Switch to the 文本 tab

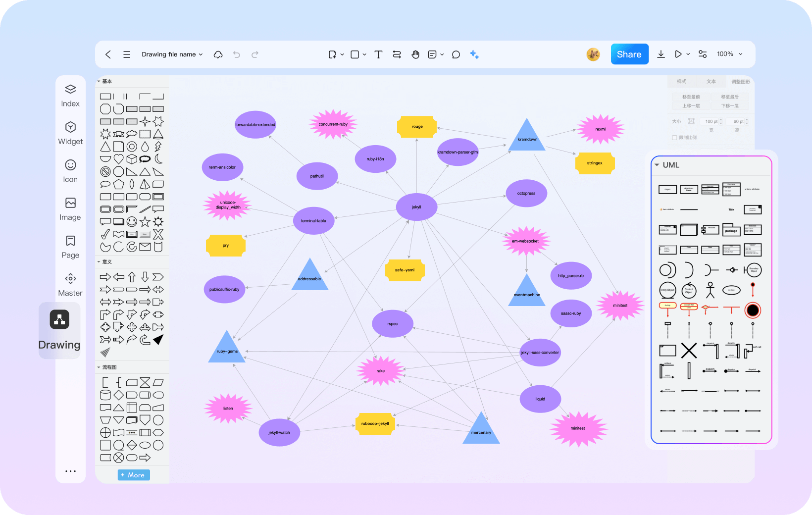pos(711,82)
